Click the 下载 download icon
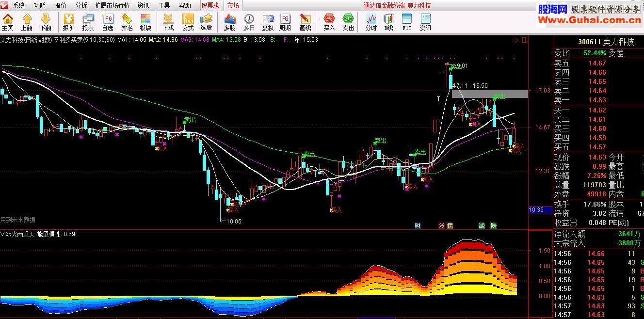The width and height of the screenshot is (644, 319). 168,22
